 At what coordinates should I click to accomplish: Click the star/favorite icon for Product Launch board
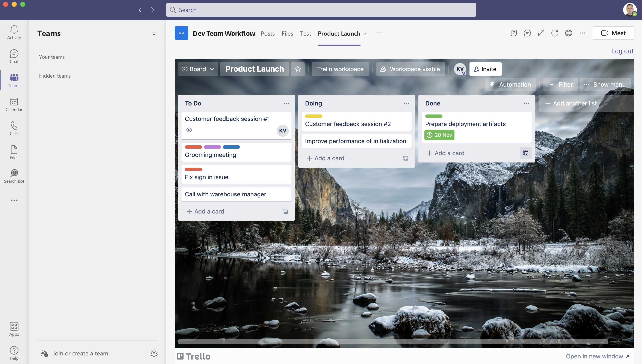click(298, 69)
